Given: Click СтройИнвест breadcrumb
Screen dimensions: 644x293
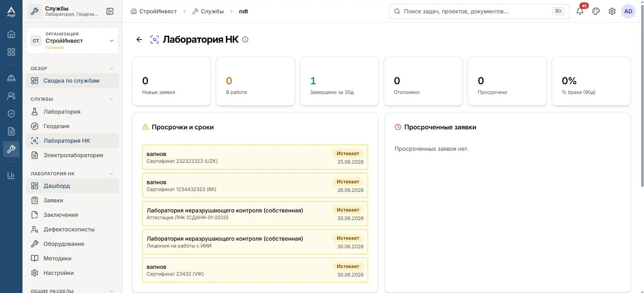Looking at the screenshot, I should tap(154, 11).
